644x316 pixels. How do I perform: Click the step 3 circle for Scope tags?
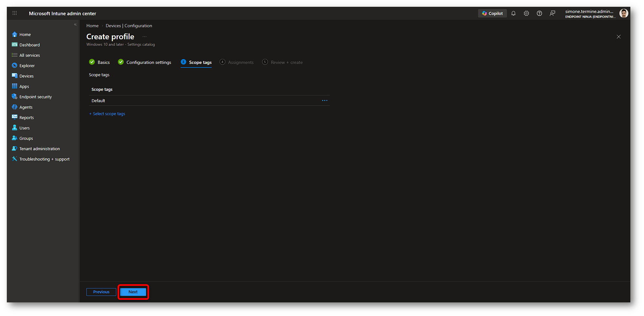pyautogui.click(x=183, y=62)
